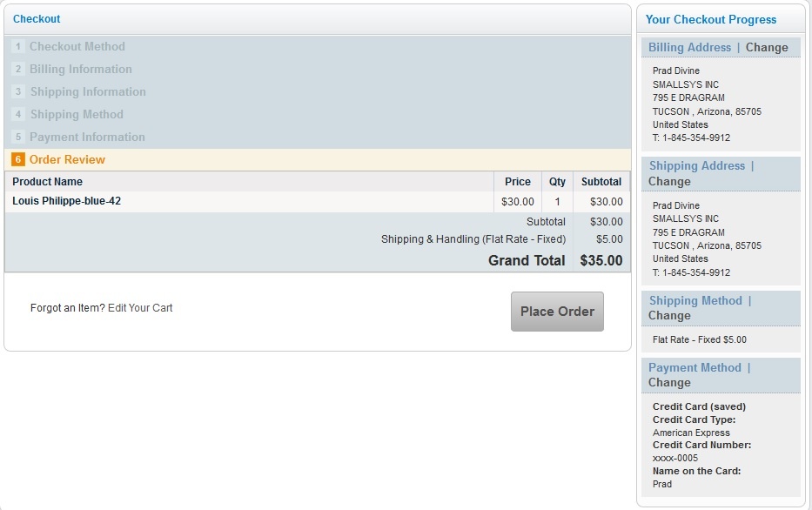Viewport: 812px width, 510px height.
Task: Expand the Billing Information step
Action: click(x=81, y=70)
